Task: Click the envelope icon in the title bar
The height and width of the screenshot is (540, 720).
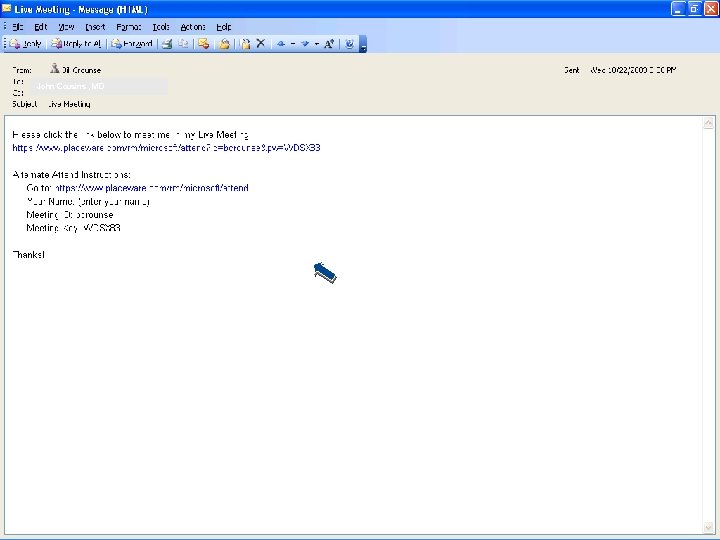Action: pyautogui.click(x=6, y=8)
